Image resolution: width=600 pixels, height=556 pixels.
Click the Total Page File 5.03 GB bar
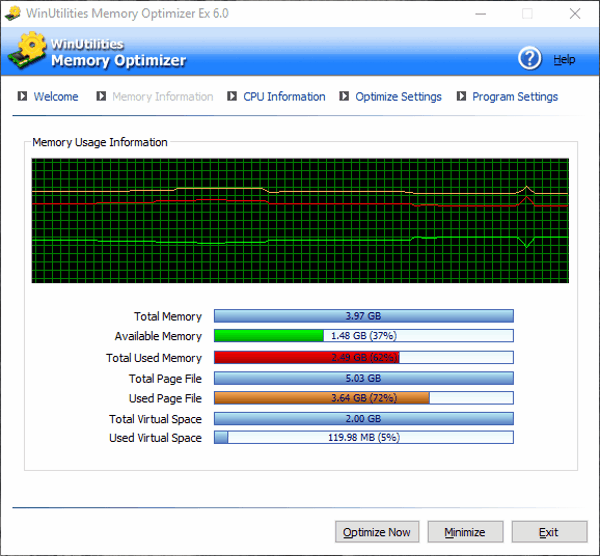364,378
